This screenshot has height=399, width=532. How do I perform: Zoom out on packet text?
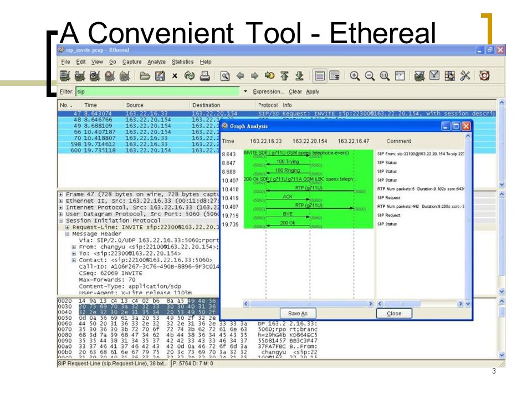pyautogui.click(x=370, y=76)
